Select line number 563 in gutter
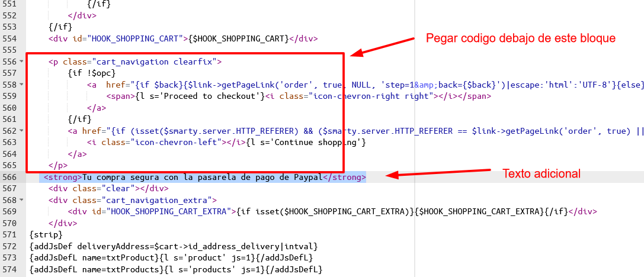Viewport: 644px width, 277px height. (x=9, y=143)
